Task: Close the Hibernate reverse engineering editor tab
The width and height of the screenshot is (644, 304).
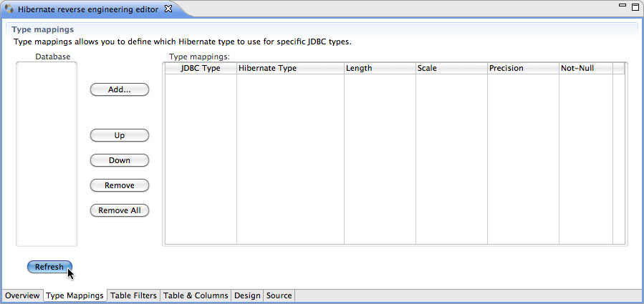Action: tap(168, 9)
